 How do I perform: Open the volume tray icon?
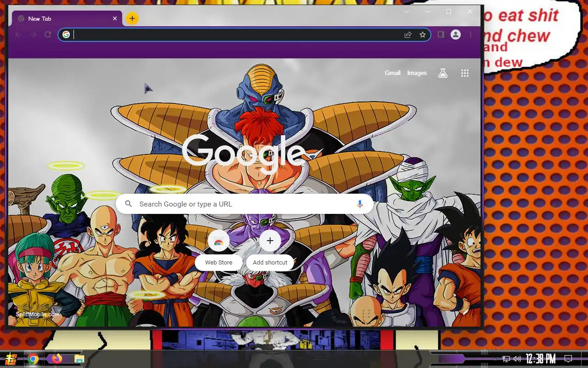click(517, 359)
